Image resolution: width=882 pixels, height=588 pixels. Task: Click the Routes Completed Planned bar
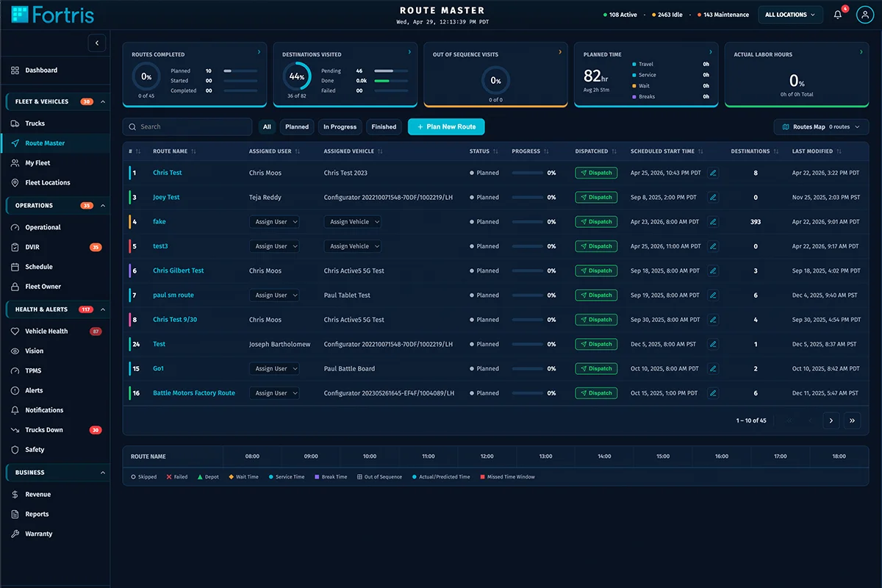(x=240, y=71)
